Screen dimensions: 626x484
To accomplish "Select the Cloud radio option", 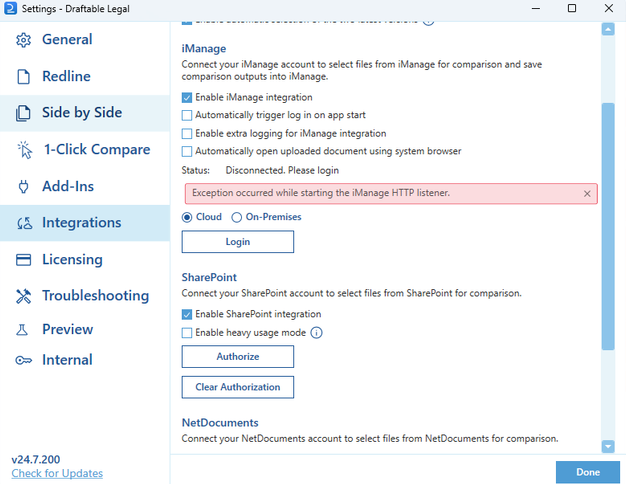I will [186, 217].
